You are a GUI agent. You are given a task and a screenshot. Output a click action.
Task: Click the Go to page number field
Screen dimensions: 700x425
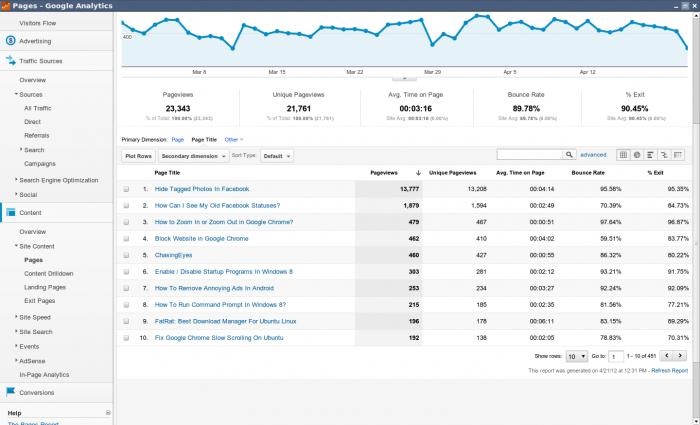(616, 356)
